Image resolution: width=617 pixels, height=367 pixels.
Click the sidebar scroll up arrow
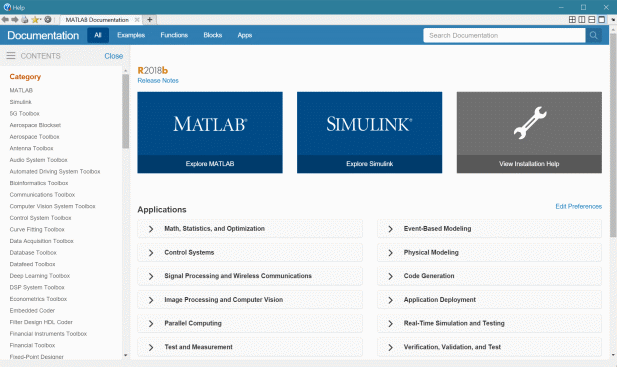click(x=126, y=70)
